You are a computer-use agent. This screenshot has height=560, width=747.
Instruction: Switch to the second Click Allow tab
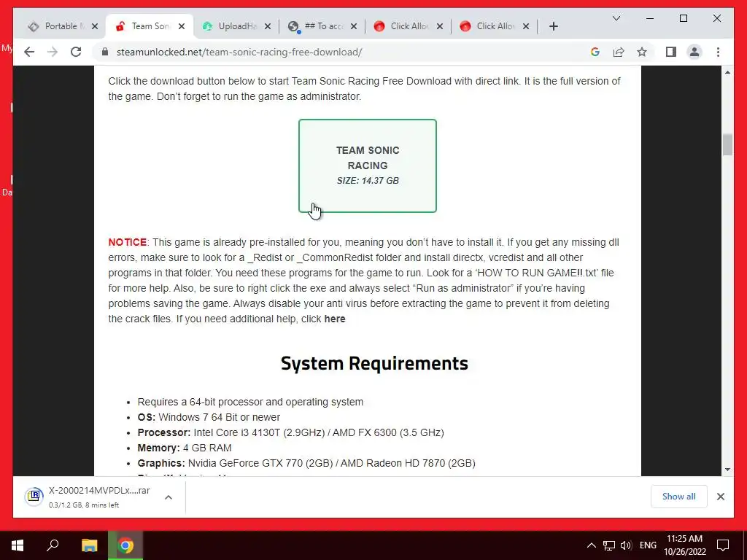(490, 26)
